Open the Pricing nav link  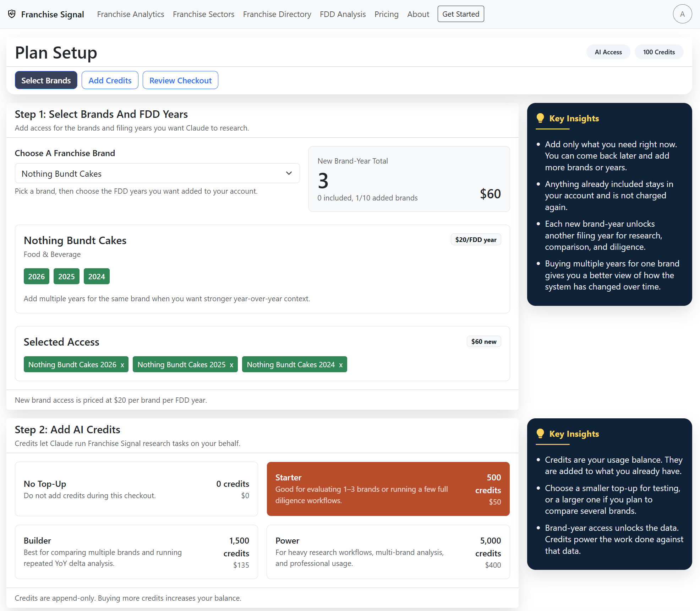[387, 14]
